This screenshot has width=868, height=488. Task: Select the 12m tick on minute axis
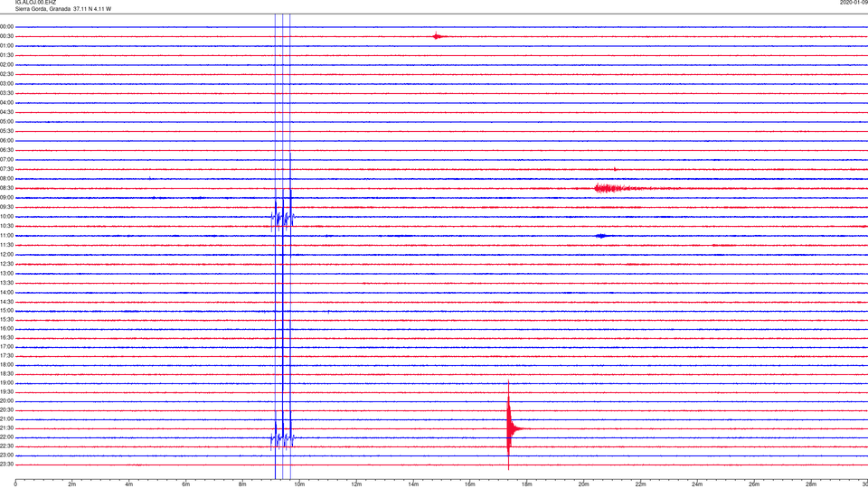pos(356,484)
